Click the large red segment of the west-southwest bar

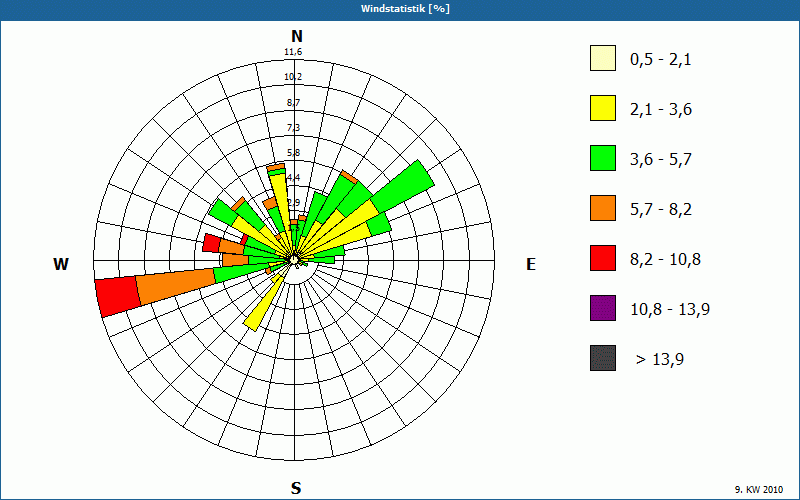[118, 297]
